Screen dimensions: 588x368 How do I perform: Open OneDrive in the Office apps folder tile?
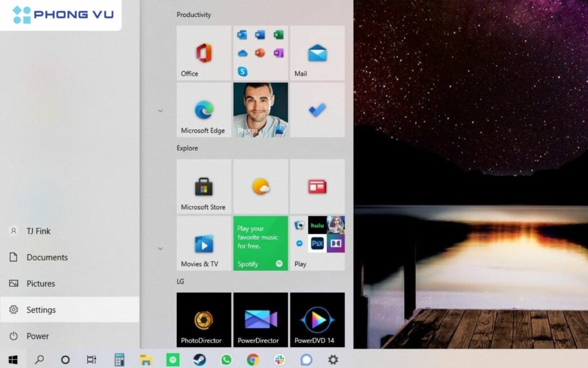click(x=242, y=53)
